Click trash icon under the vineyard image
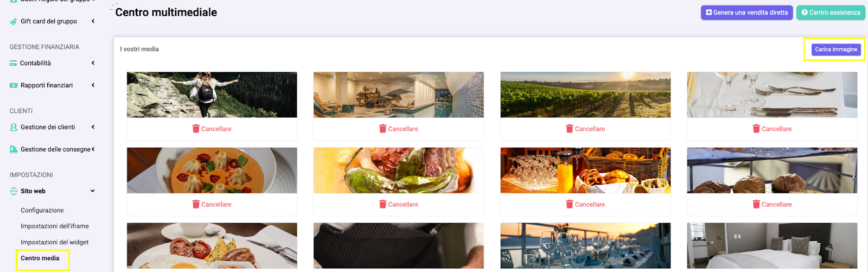 click(x=569, y=129)
